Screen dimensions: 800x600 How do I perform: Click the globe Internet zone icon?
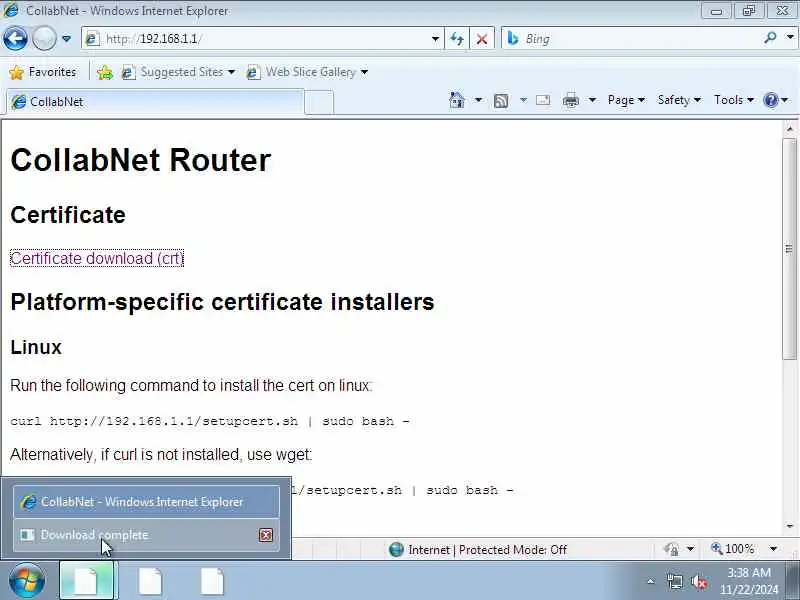pyautogui.click(x=396, y=549)
